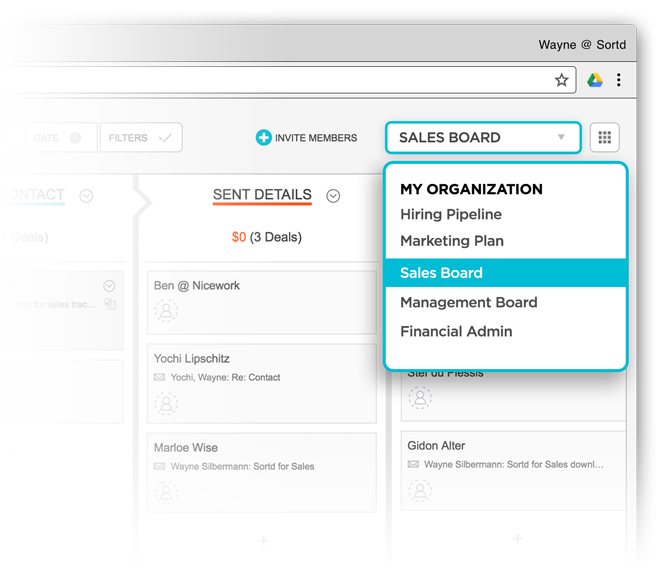This screenshot has height=572, width=664.
Task: Open the grid apps view button
Action: pos(604,137)
